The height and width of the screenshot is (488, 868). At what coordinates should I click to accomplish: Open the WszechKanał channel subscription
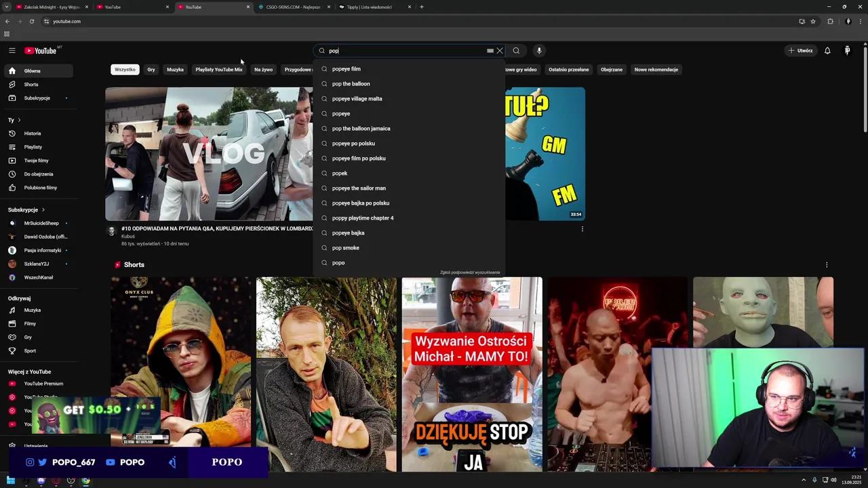coord(39,277)
